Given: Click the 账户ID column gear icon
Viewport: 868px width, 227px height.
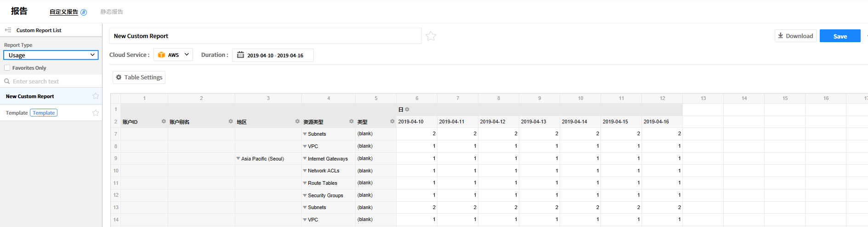Looking at the screenshot, I should tap(164, 122).
